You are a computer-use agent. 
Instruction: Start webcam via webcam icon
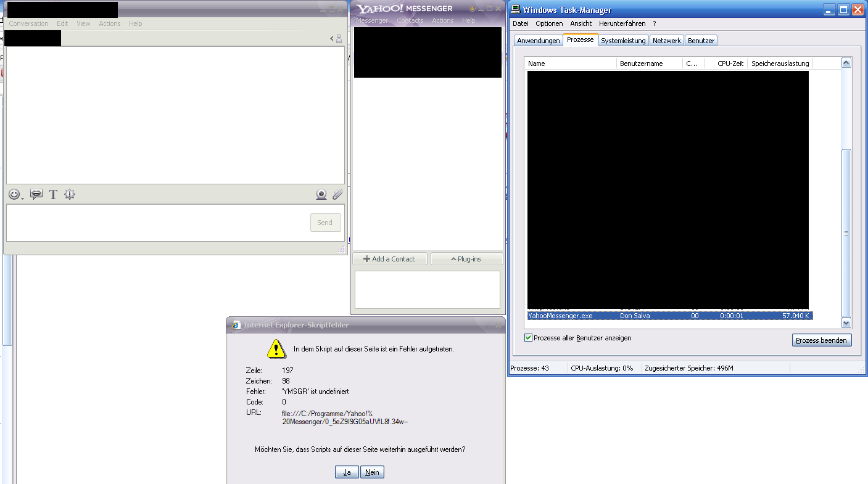pyautogui.click(x=321, y=195)
